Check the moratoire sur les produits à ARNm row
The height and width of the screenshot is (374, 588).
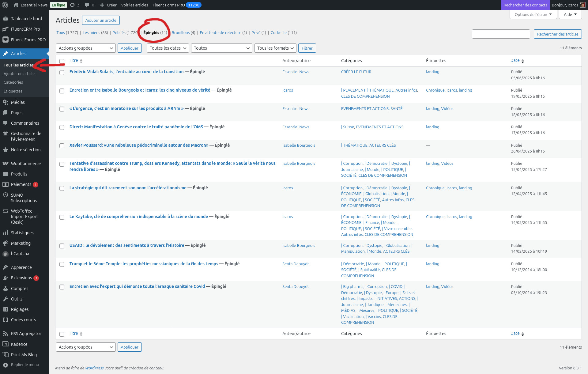point(62,109)
